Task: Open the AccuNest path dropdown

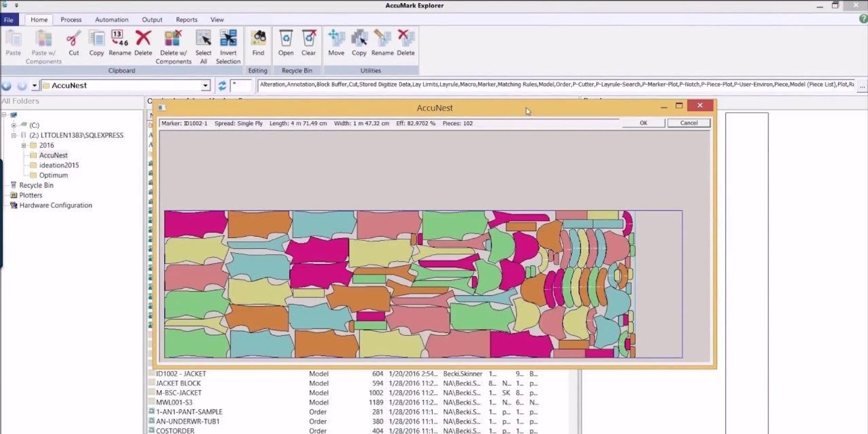Action: tap(205, 86)
